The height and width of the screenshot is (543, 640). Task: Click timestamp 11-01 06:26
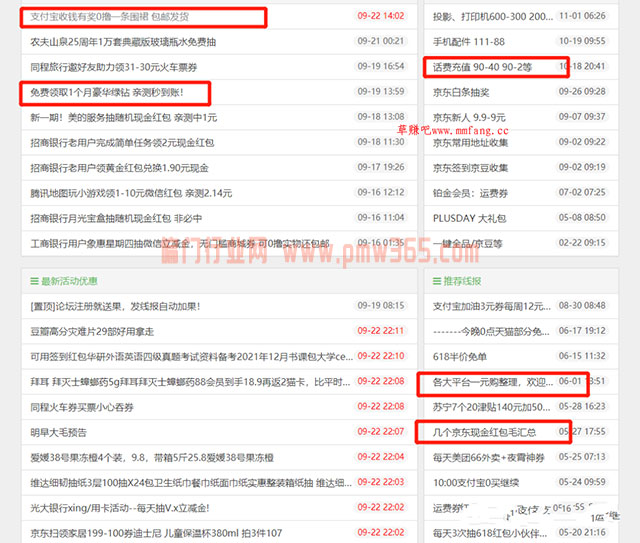pos(582,16)
